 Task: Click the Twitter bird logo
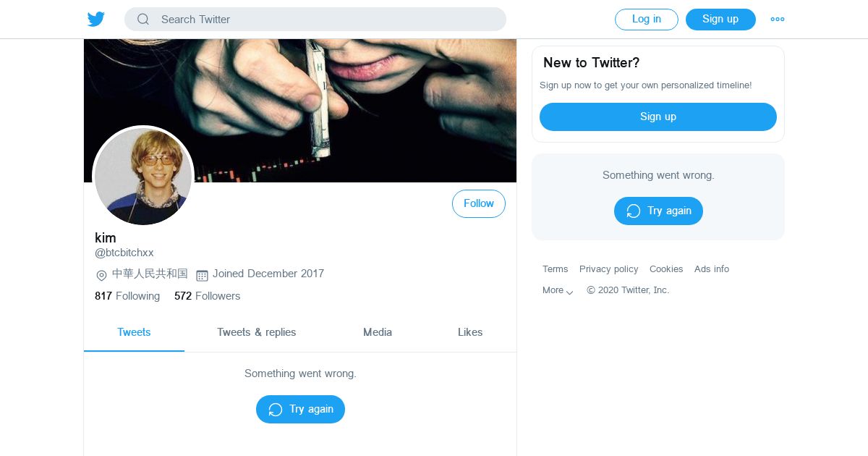pos(96,20)
